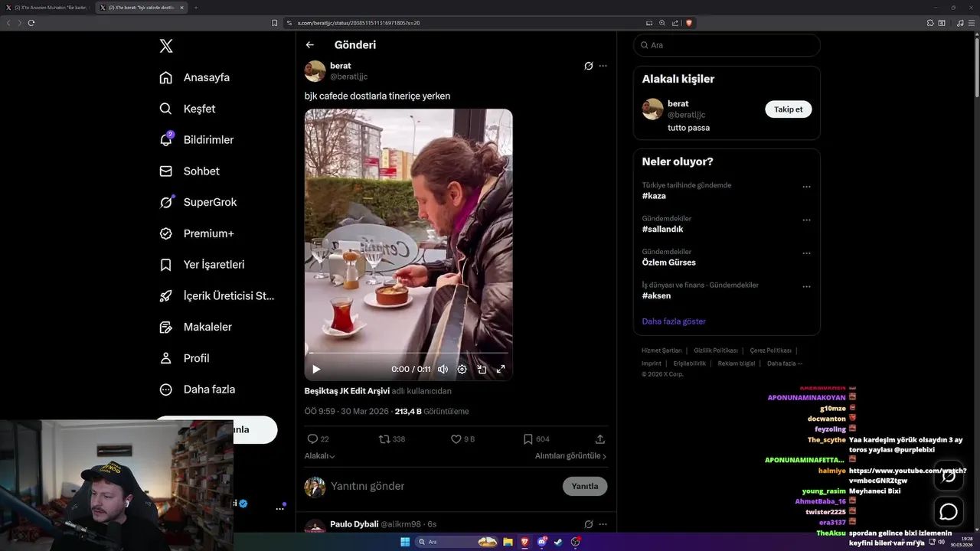Open Paulo Dybali's reply profile name
The image size is (980, 551).
click(x=354, y=524)
